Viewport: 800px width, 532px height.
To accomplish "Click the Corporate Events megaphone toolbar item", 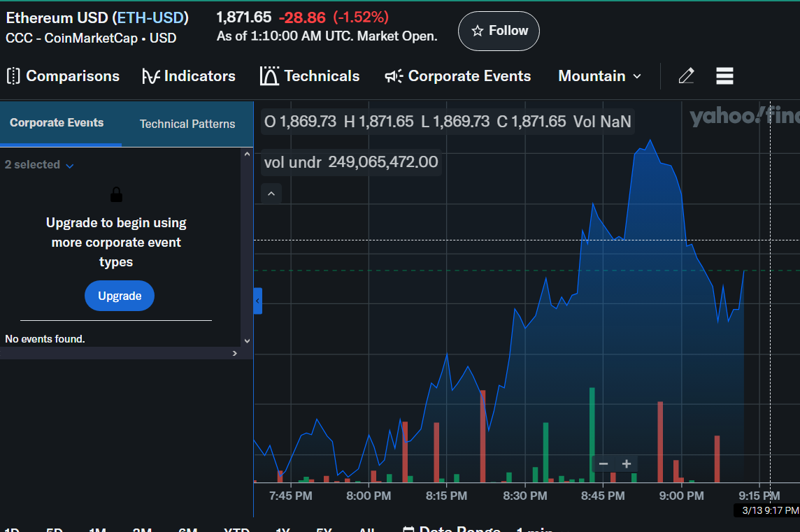I will click(458, 76).
